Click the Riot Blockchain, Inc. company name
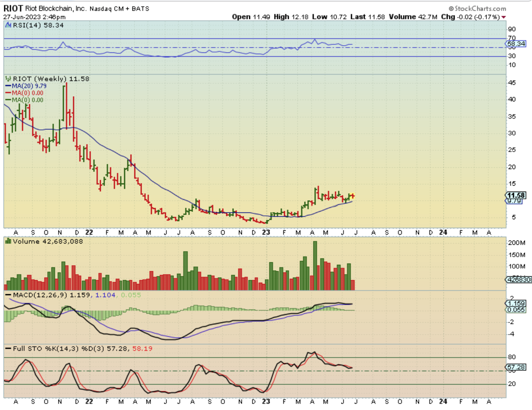The height and width of the screenshot is (410, 532). [x=56, y=9]
